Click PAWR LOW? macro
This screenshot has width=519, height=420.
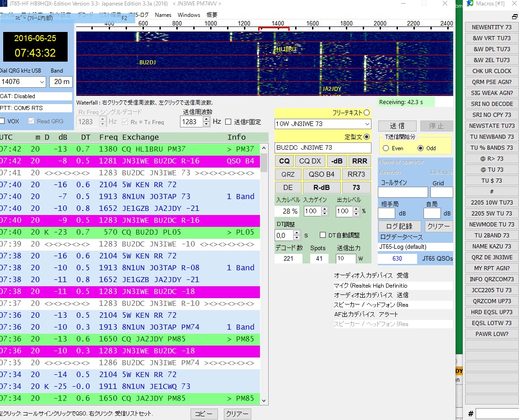[492, 334]
